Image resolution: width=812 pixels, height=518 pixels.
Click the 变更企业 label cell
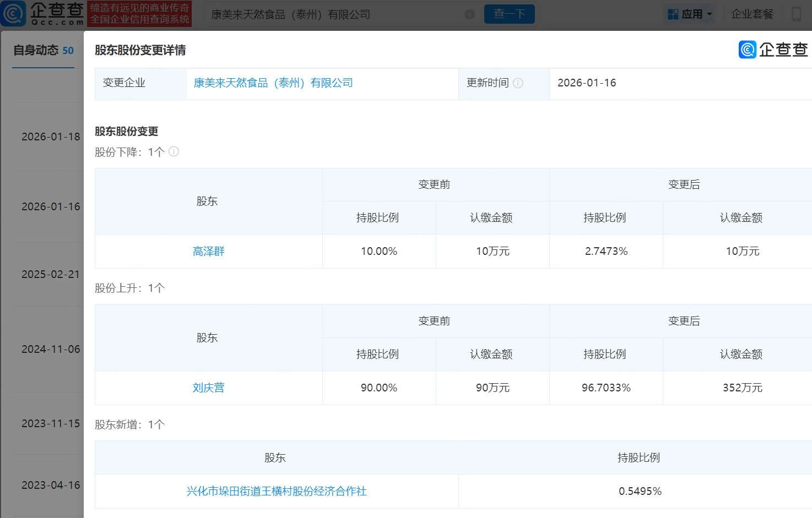click(140, 84)
